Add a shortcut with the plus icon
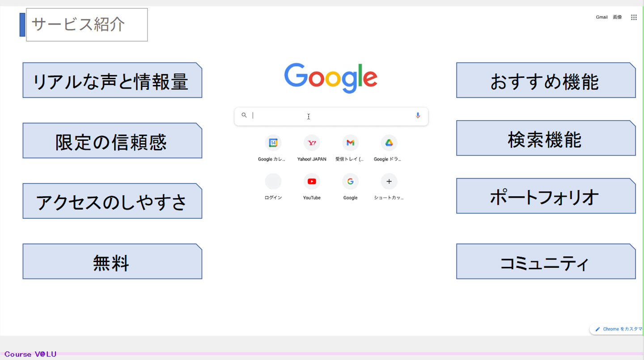This screenshot has height=360, width=644. [x=389, y=181]
